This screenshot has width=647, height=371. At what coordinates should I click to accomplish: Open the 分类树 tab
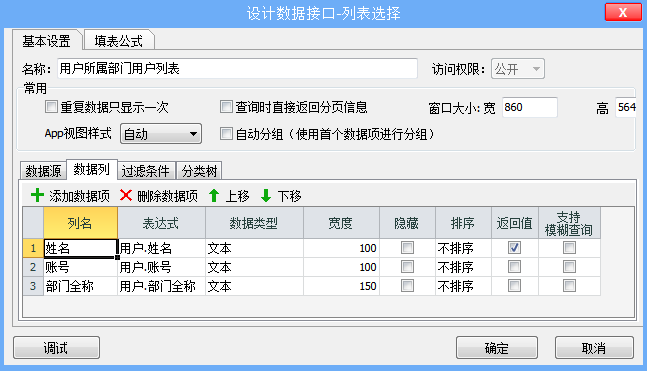point(200,171)
